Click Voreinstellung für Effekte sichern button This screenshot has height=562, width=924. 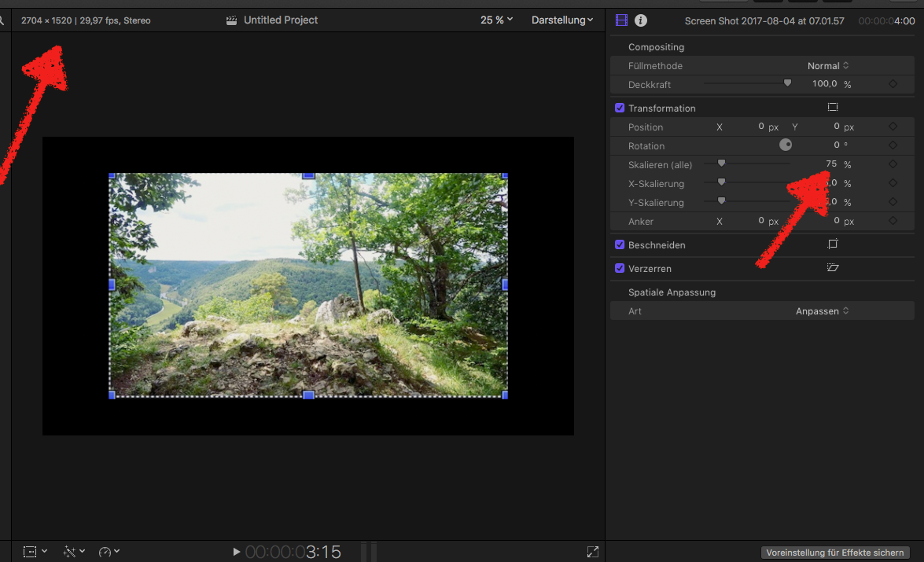(835, 553)
